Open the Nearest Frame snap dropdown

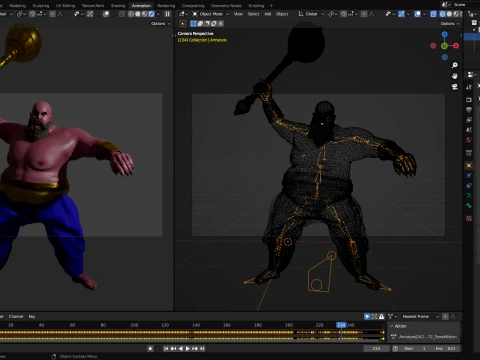pos(420,316)
